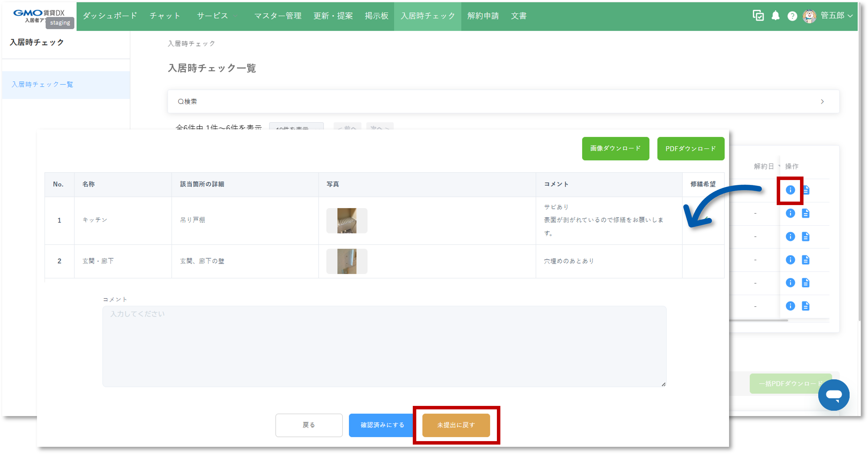Select the 文書 navigation item
The width and height of the screenshot is (868, 454).
(518, 15)
